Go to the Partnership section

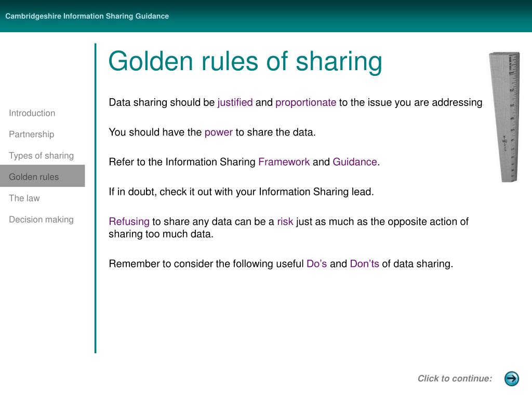coord(32,135)
